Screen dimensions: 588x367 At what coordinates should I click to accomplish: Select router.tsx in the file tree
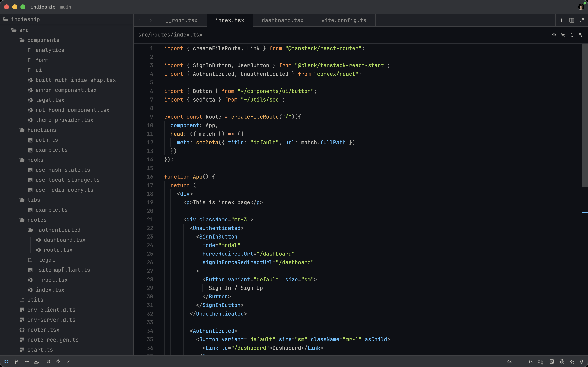click(x=43, y=330)
